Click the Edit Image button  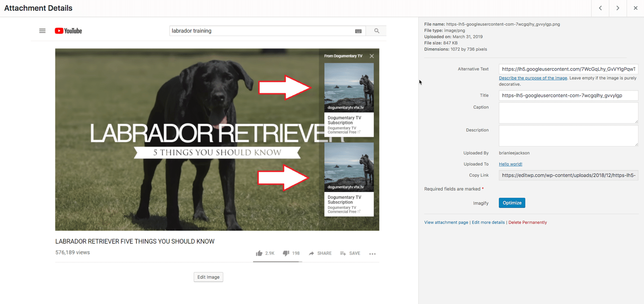coord(208,277)
